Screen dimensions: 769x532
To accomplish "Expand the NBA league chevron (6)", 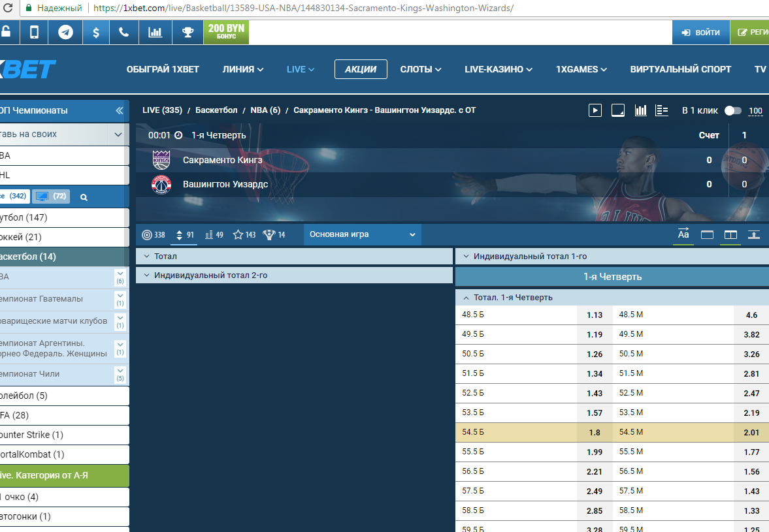I will (x=120, y=277).
